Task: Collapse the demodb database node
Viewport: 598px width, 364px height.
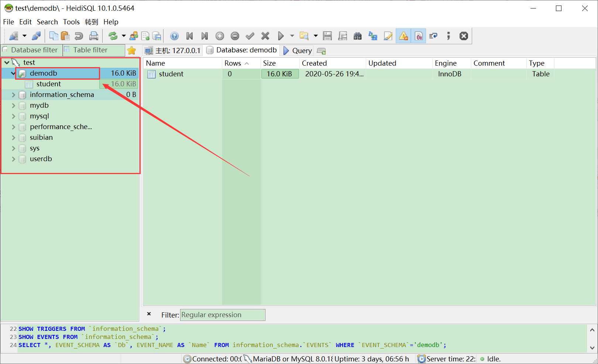Action: click(x=13, y=73)
